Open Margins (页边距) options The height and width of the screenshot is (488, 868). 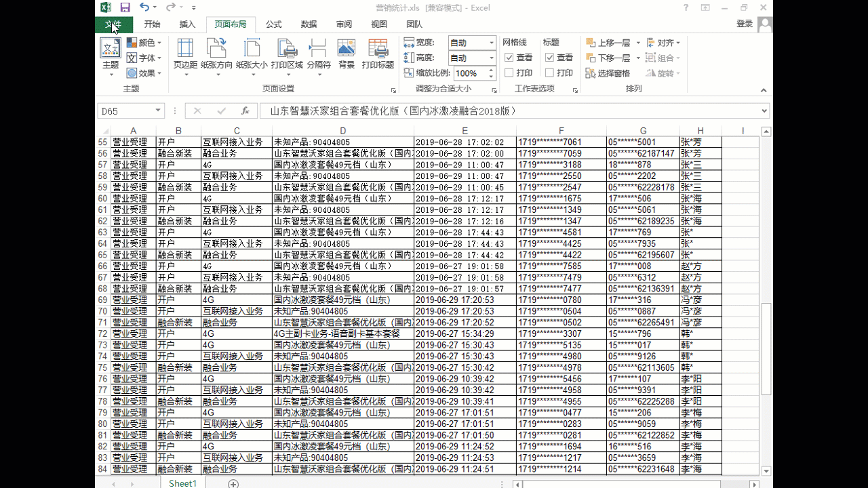pos(185,57)
